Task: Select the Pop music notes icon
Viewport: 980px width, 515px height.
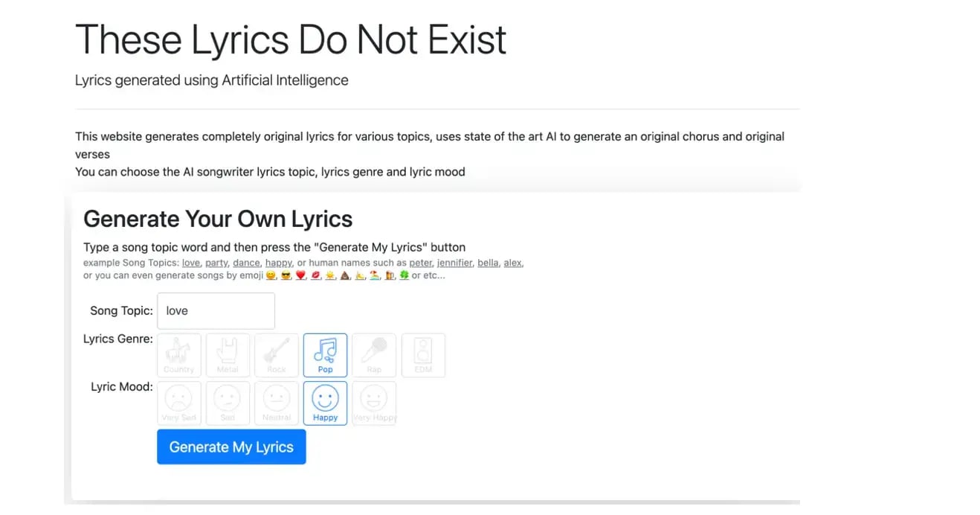Action: 326,355
